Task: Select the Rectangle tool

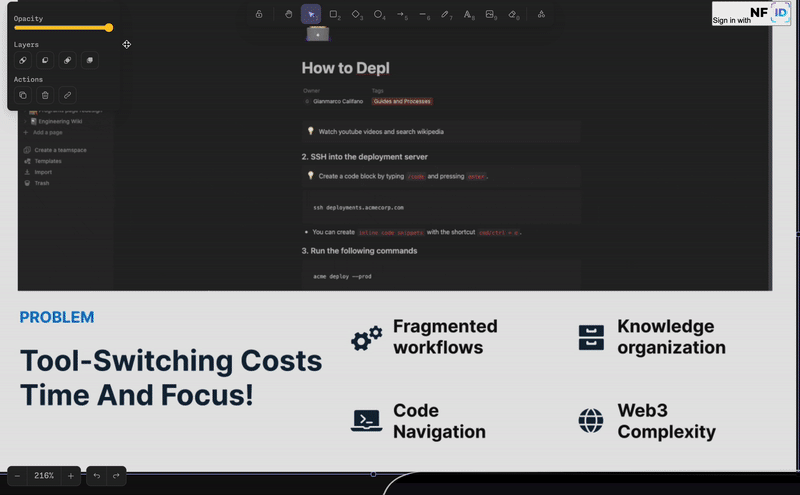Action: [334, 14]
